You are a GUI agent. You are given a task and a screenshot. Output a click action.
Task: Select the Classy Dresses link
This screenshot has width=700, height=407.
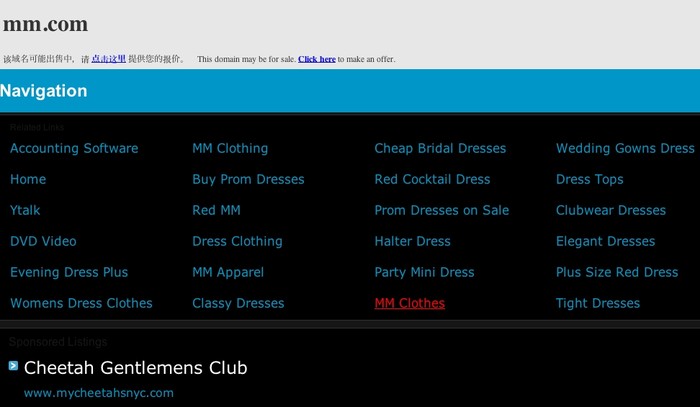(238, 303)
